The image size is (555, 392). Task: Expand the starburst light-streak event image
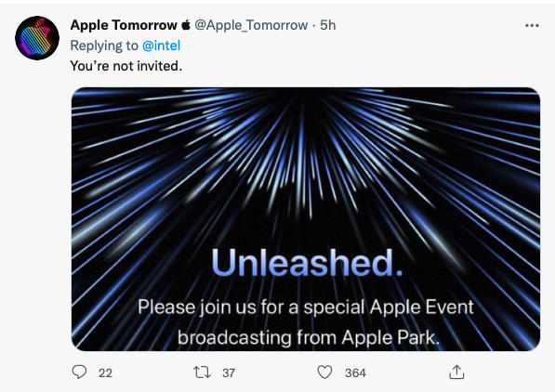click(x=306, y=219)
